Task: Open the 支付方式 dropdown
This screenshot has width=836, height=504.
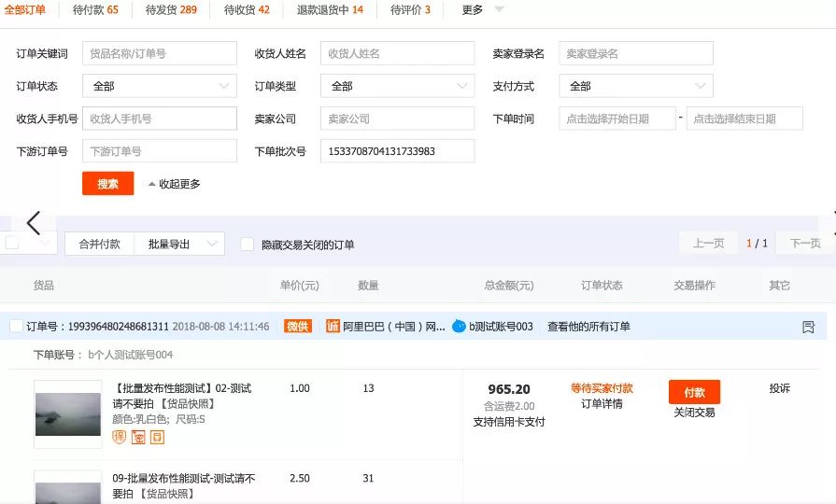Action: pyautogui.click(x=636, y=86)
